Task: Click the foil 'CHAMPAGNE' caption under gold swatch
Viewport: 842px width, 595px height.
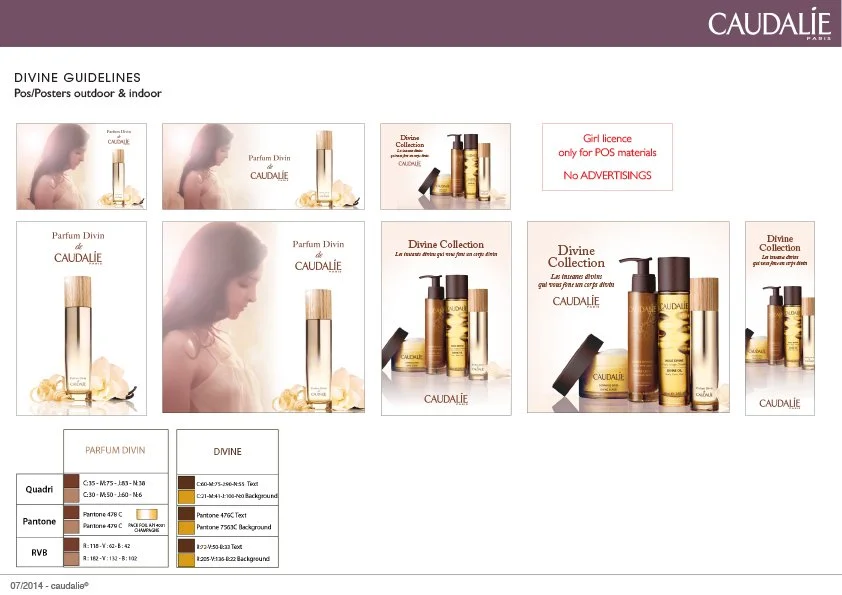Action: (x=147, y=527)
